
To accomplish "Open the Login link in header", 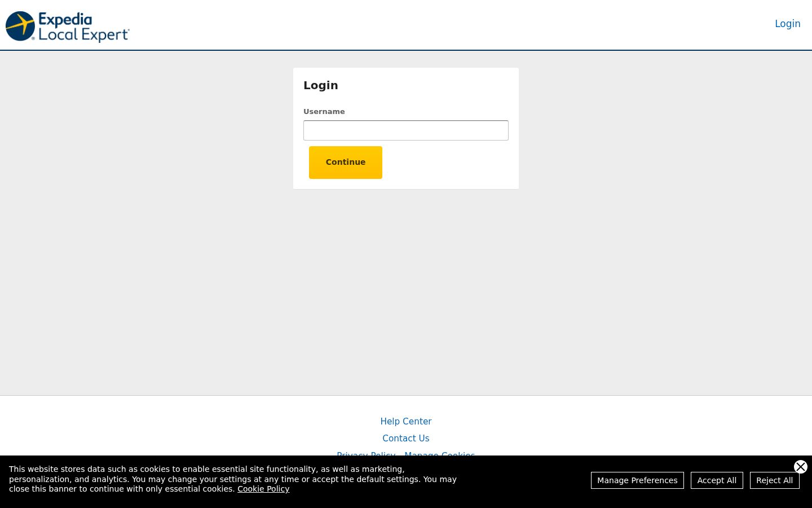I will (787, 24).
